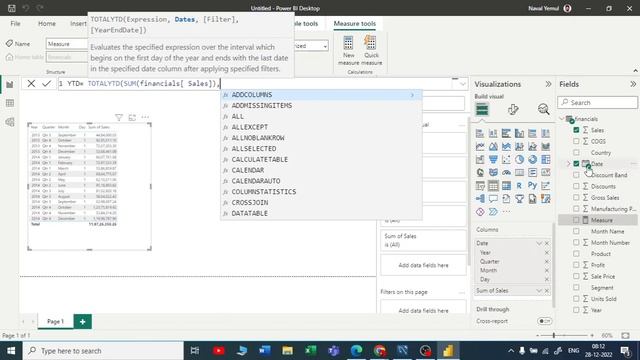Commit the formula with the checkmark icon
Viewport: 640px width, 360px height.
pyautogui.click(x=47, y=84)
